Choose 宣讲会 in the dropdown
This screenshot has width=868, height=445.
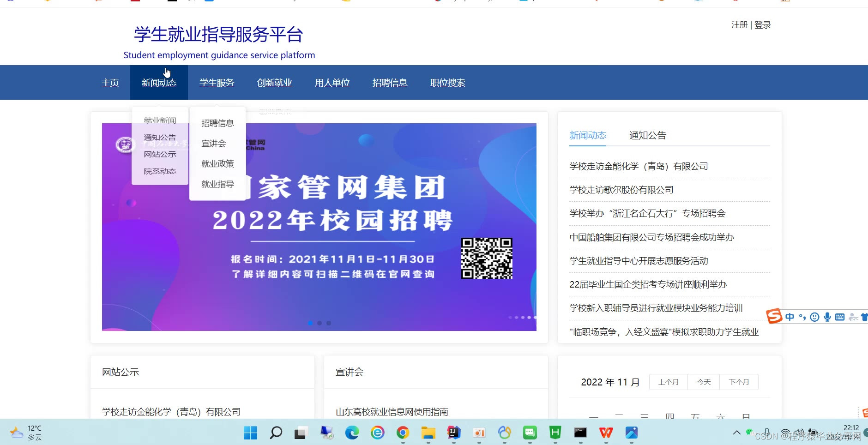pyautogui.click(x=213, y=144)
